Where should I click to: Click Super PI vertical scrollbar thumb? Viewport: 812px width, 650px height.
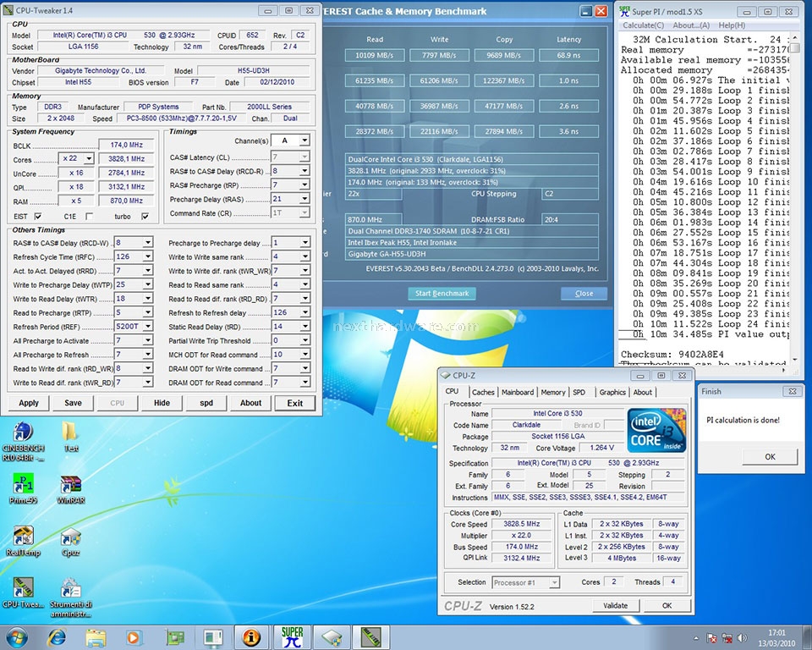[794, 47]
